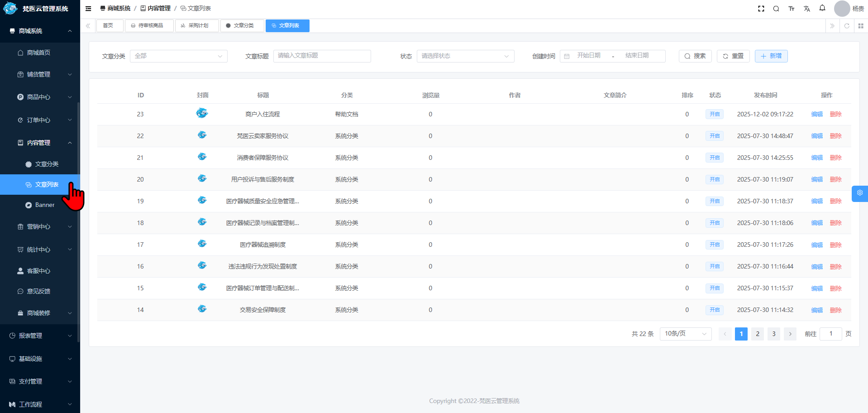Open theme settings via the right-edge gear icon

pos(859,193)
